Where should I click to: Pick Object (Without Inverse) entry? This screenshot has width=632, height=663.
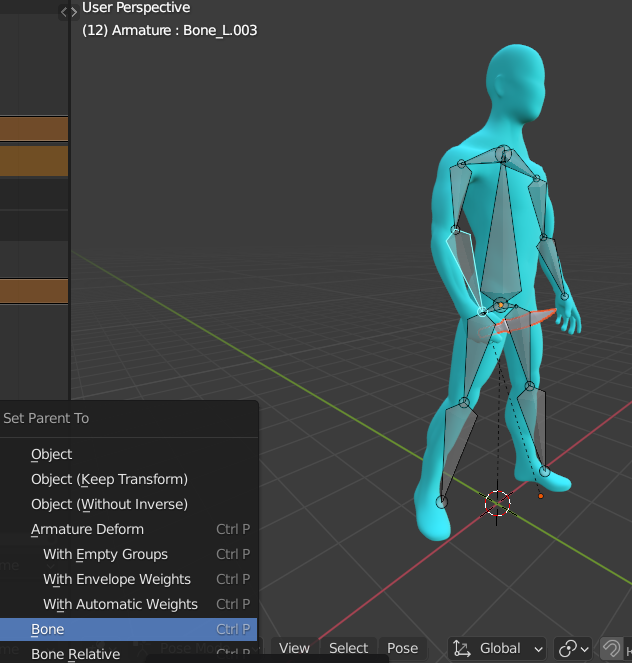[x=109, y=504]
